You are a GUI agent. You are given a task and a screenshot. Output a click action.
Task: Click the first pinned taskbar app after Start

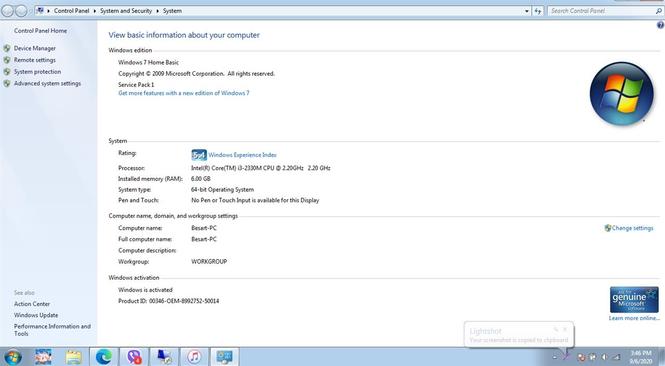[x=43, y=357]
